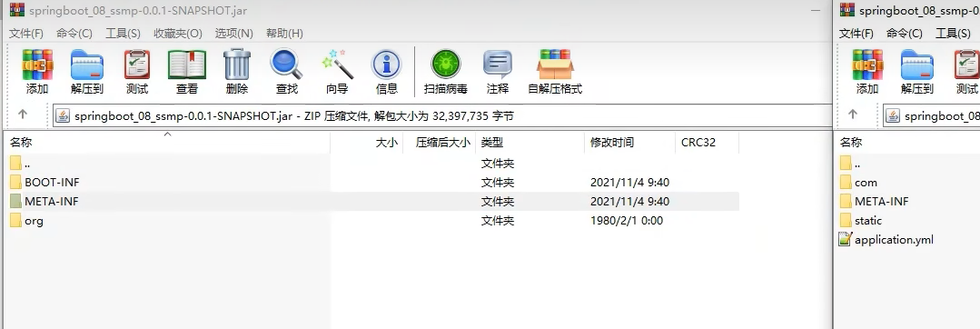Sort by 压缩后大小 column header
This screenshot has height=329, width=980.
tap(440, 143)
